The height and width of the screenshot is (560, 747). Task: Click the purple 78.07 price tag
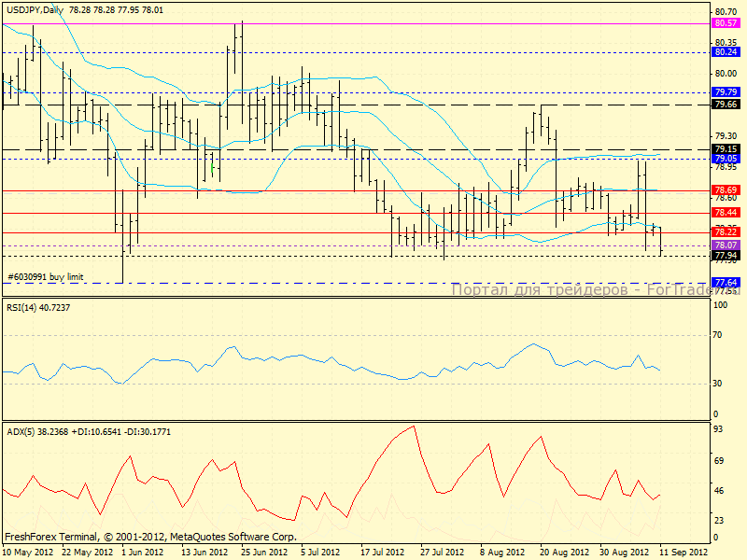pos(726,245)
